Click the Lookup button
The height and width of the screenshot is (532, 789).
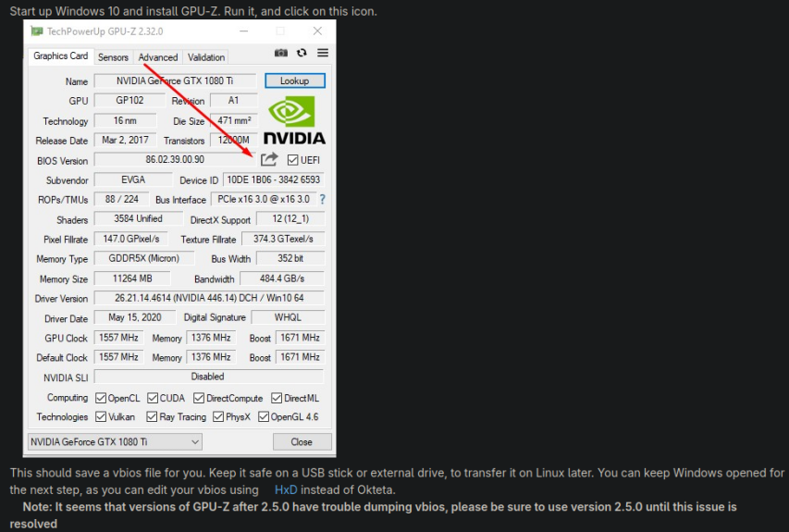295,81
